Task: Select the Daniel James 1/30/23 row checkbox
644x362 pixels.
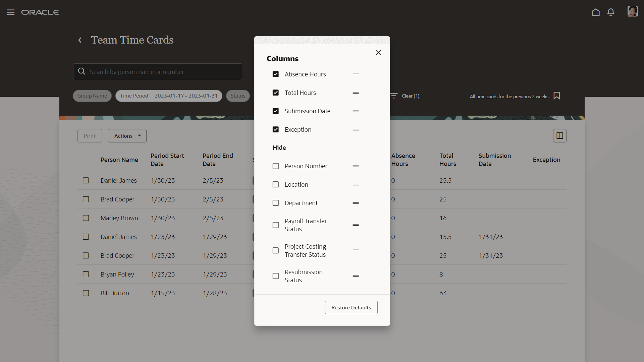Action: coord(86,181)
